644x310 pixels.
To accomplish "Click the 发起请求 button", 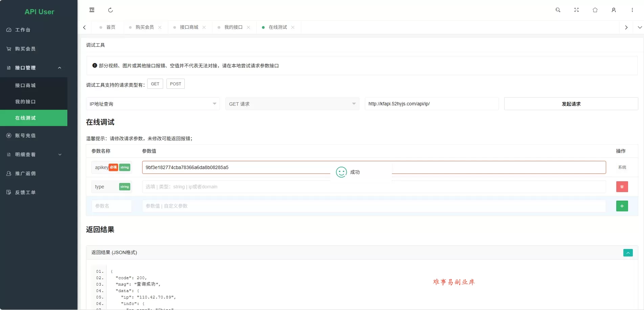I will pos(571,104).
